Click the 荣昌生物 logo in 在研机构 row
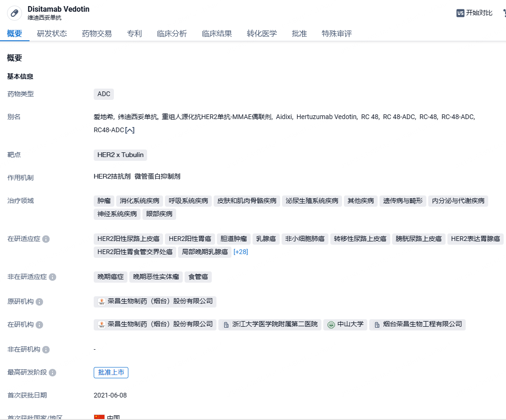506x420 pixels. (102, 324)
